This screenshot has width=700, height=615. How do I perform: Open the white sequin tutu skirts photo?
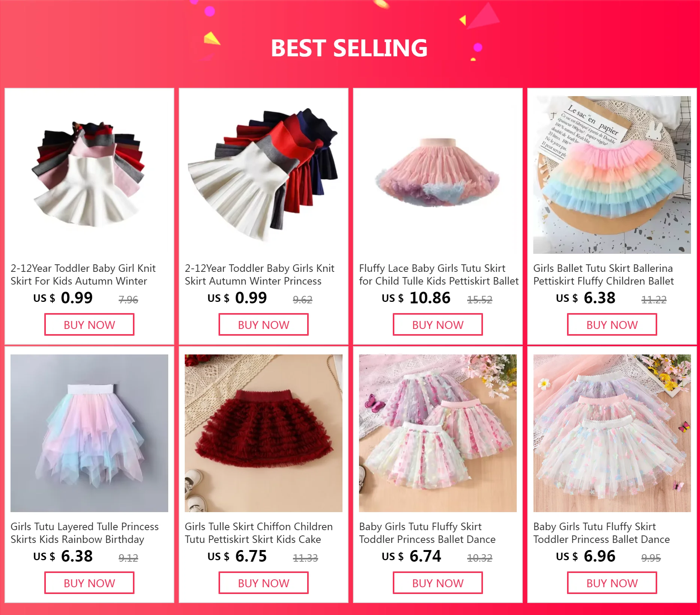[612, 433]
